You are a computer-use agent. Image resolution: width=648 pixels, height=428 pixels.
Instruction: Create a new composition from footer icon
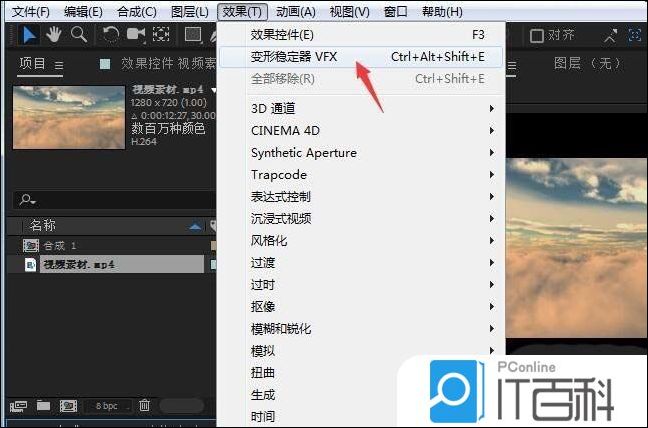tap(68, 406)
